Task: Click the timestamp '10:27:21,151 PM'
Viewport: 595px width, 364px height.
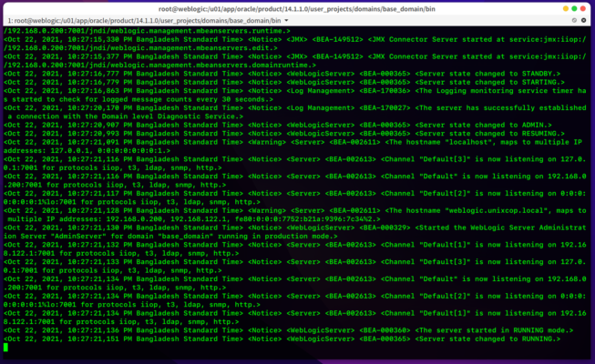Action: point(100,339)
